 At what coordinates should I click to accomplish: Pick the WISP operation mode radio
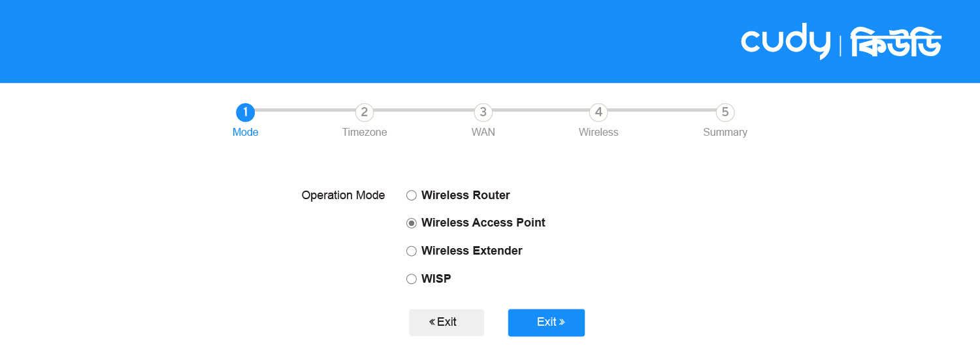pos(412,279)
